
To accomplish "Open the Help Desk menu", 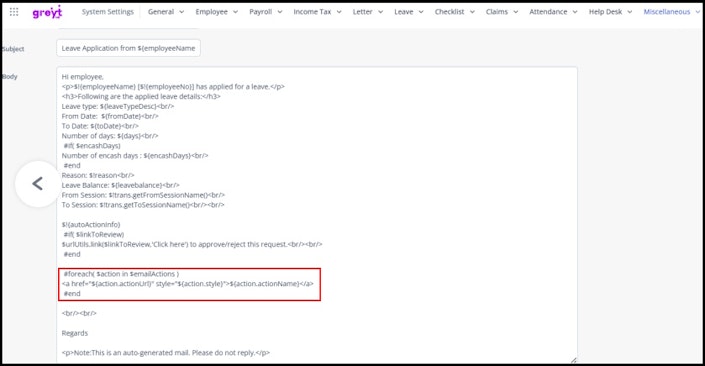I will point(605,12).
